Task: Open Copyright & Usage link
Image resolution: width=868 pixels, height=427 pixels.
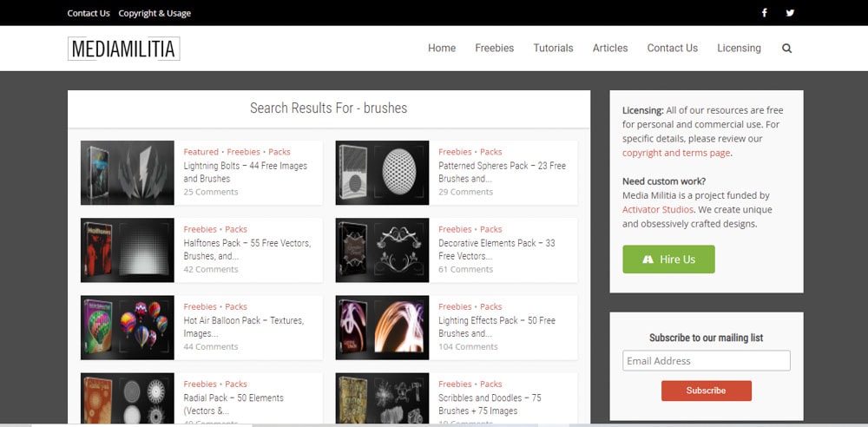Action: [x=155, y=13]
